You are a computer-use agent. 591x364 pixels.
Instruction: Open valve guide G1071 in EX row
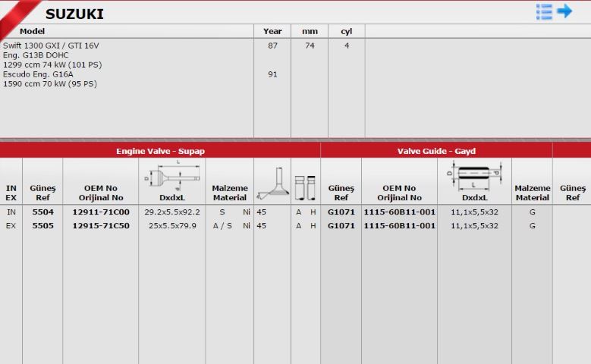341,225
